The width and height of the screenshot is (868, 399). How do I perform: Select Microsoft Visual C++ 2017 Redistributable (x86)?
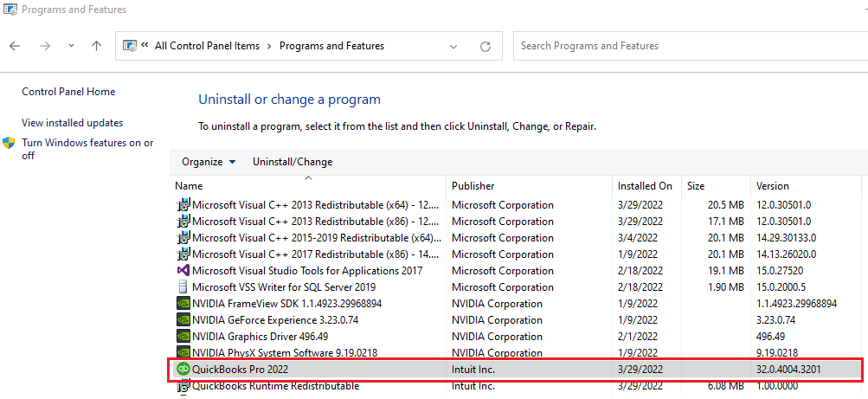click(316, 254)
